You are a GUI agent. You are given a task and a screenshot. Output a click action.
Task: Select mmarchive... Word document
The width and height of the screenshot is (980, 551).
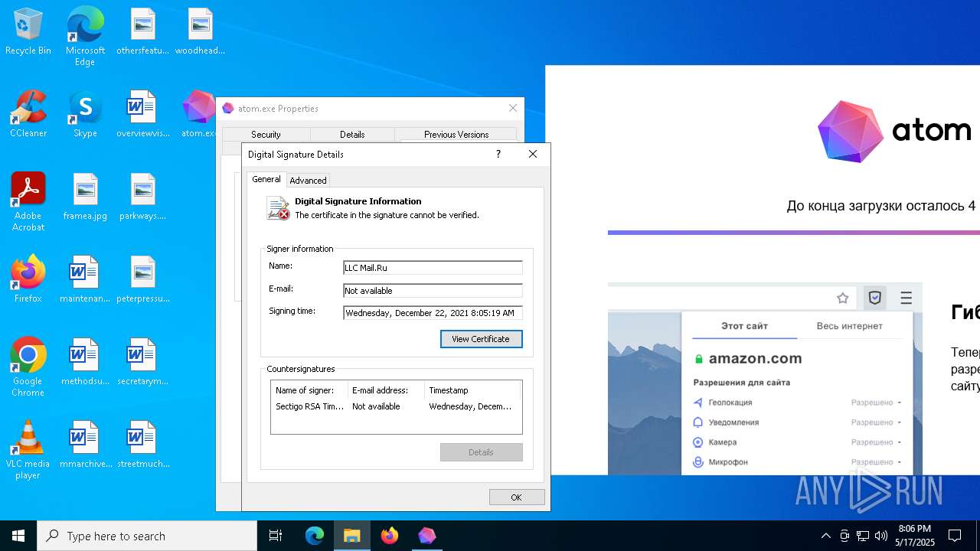(x=85, y=445)
